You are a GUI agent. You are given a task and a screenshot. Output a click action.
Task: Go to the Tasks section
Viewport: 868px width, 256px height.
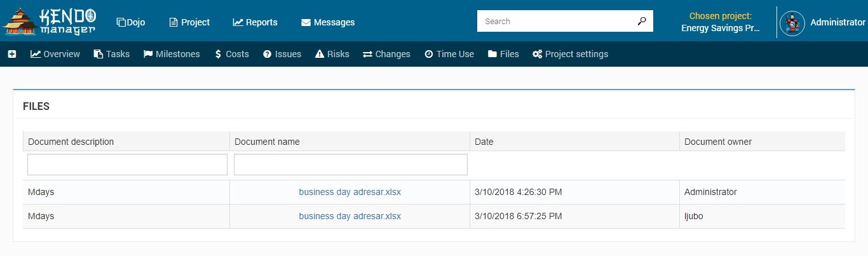[x=112, y=54]
